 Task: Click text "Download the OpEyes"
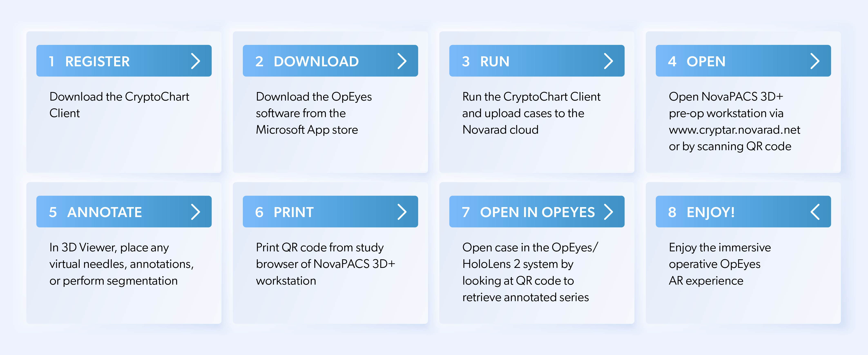[x=314, y=97]
